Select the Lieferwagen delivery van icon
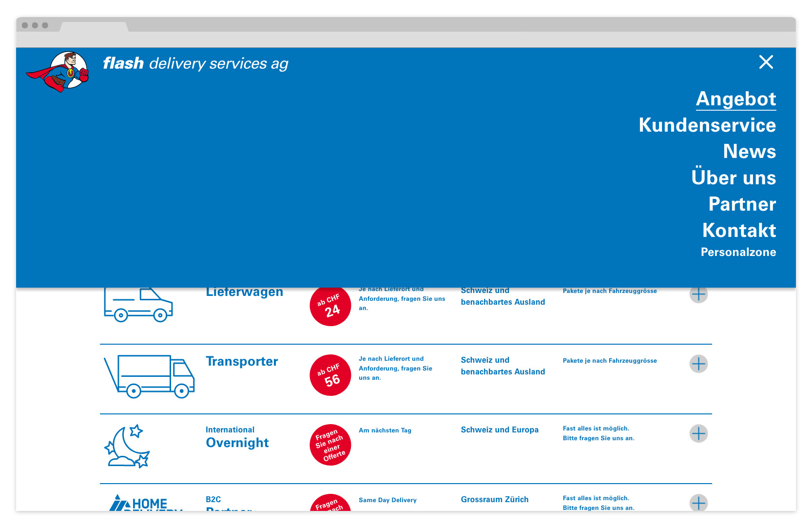812x527 pixels. click(138, 303)
